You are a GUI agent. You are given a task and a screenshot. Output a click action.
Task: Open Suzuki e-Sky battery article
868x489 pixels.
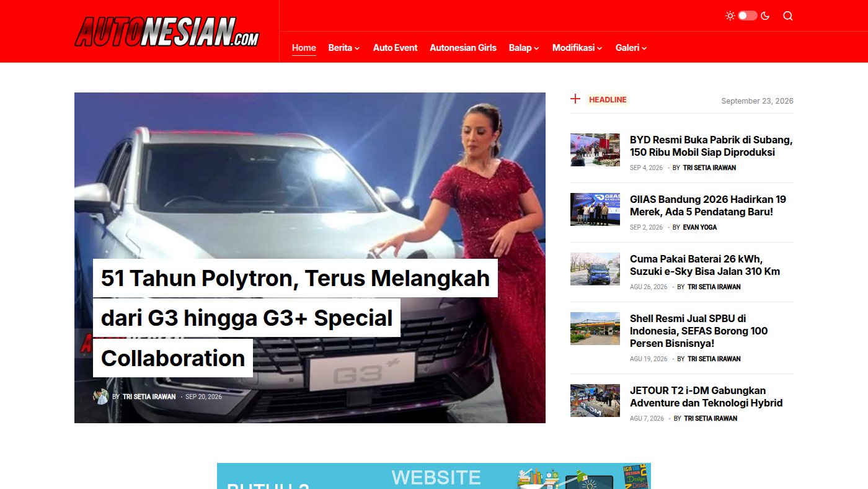[x=705, y=265]
